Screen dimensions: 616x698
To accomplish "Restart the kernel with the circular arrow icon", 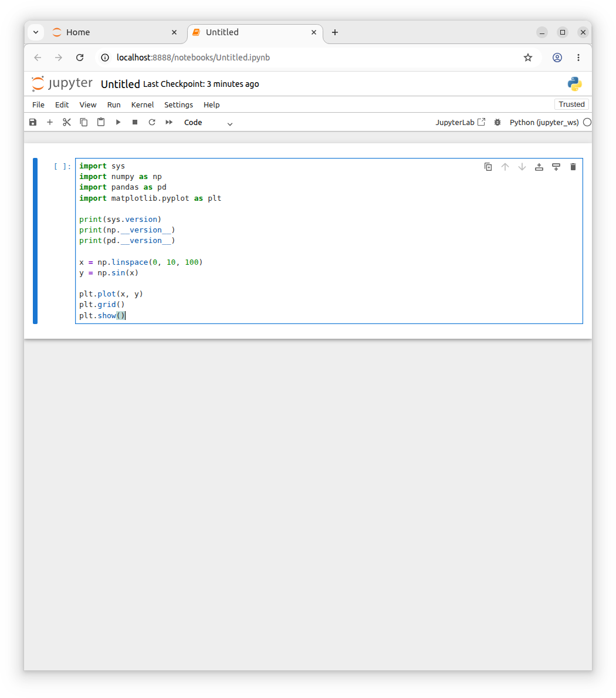I will point(152,122).
